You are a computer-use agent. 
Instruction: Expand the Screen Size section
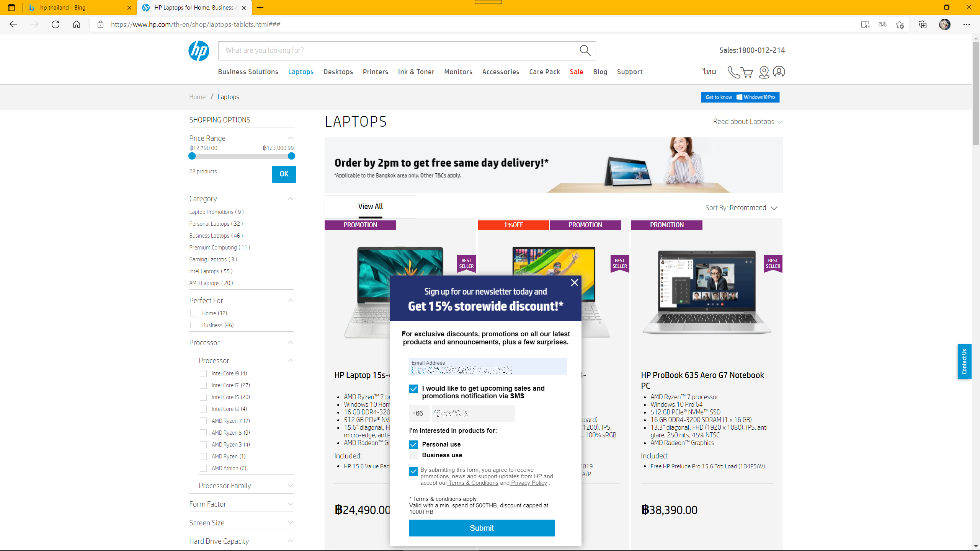(x=291, y=523)
